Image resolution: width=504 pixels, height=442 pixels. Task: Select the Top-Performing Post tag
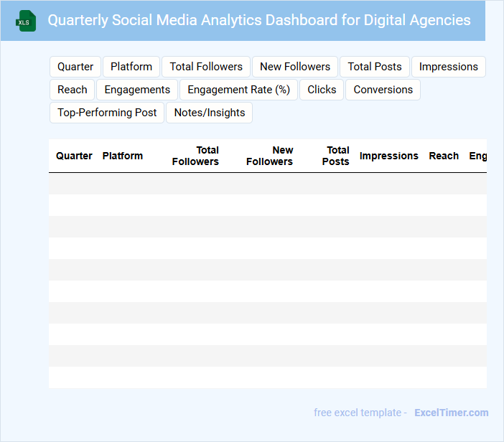pyautogui.click(x=107, y=113)
